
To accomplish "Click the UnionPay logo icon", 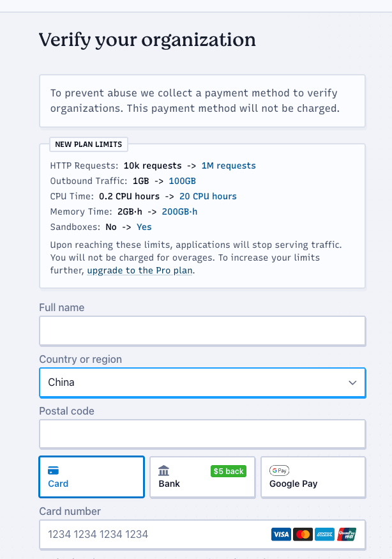I will [347, 534].
